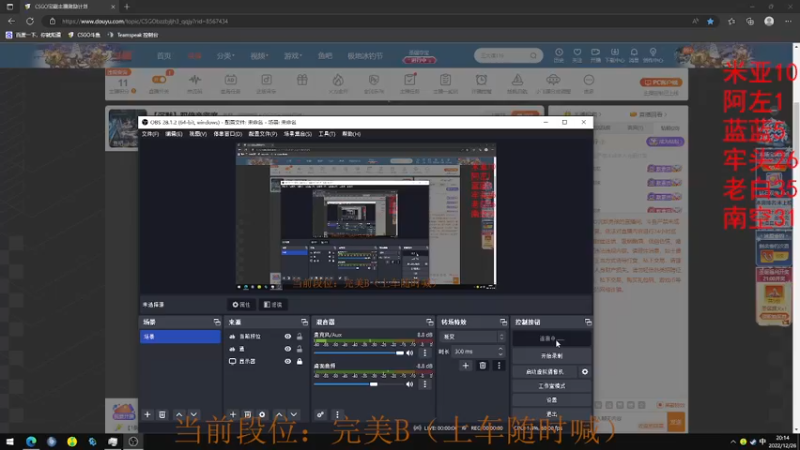The image size is (800, 450).
Task: Enable 工作室模式 studio mode
Action: point(552,386)
